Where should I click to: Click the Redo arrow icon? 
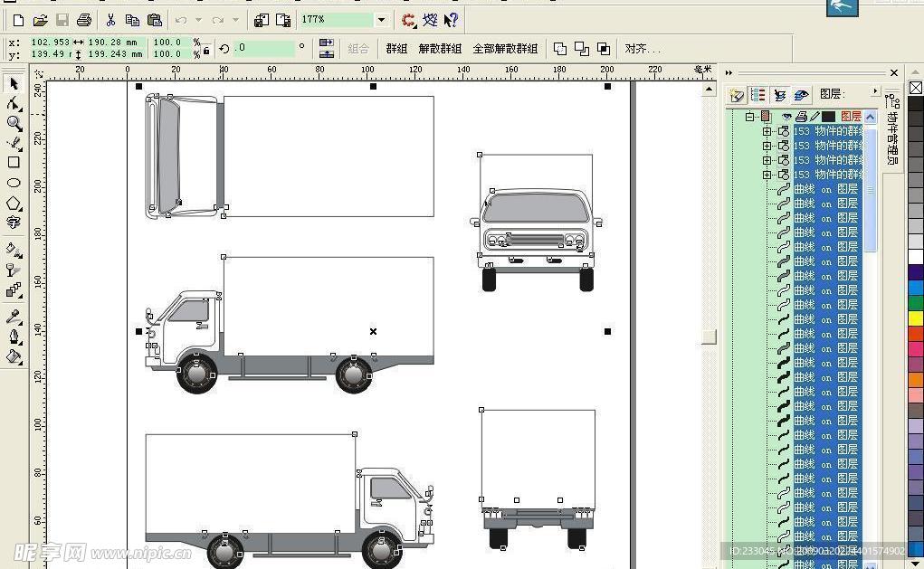pyautogui.click(x=218, y=21)
